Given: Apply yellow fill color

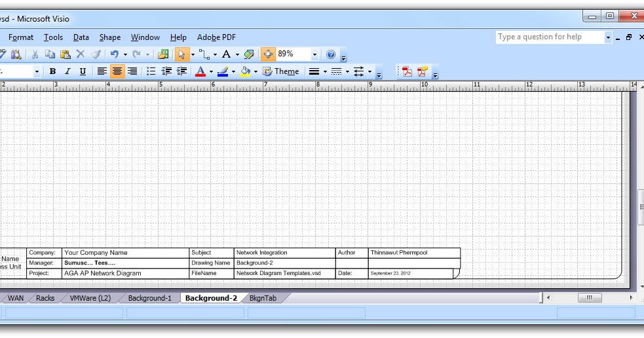Looking at the screenshot, I should point(245,71).
